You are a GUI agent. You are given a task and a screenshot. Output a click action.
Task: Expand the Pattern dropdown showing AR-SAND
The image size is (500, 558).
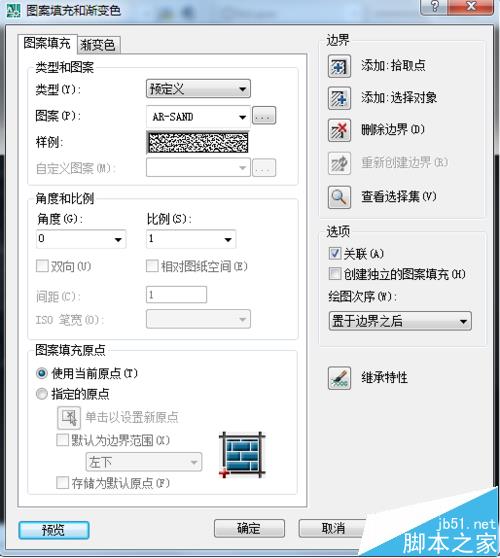(198, 117)
